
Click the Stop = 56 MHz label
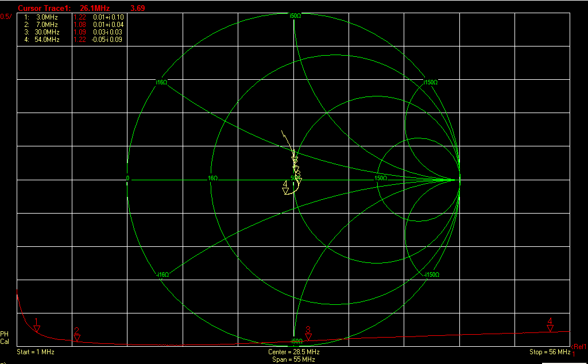click(x=550, y=352)
